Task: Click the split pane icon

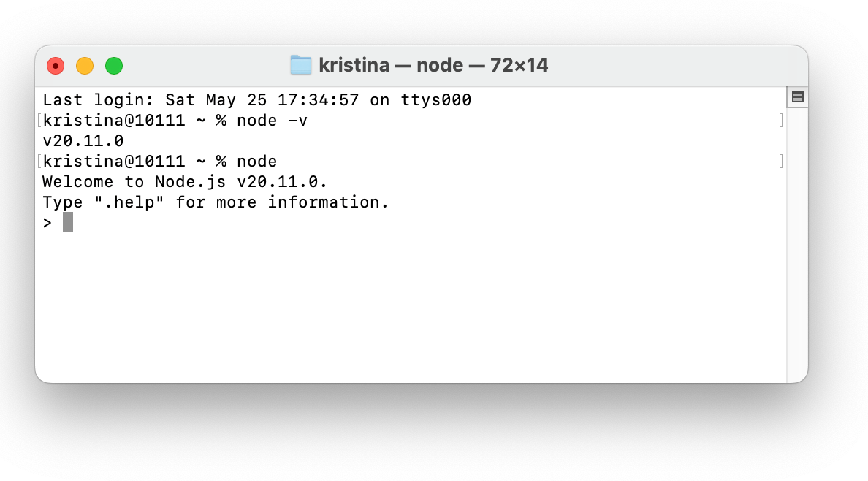Action: [797, 96]
